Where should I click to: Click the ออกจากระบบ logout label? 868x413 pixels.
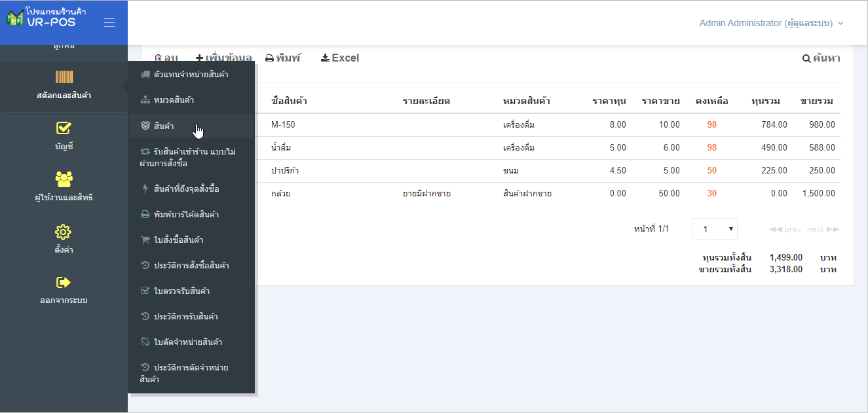pyautogui.click(x=64, y=300)
